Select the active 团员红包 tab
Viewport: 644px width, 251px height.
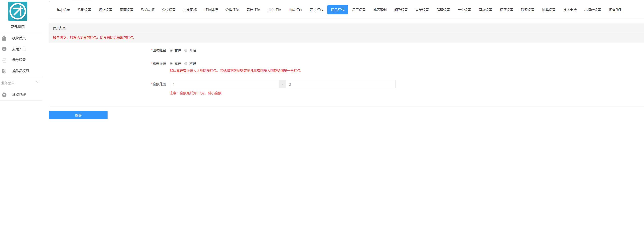[x=338, y=10]
